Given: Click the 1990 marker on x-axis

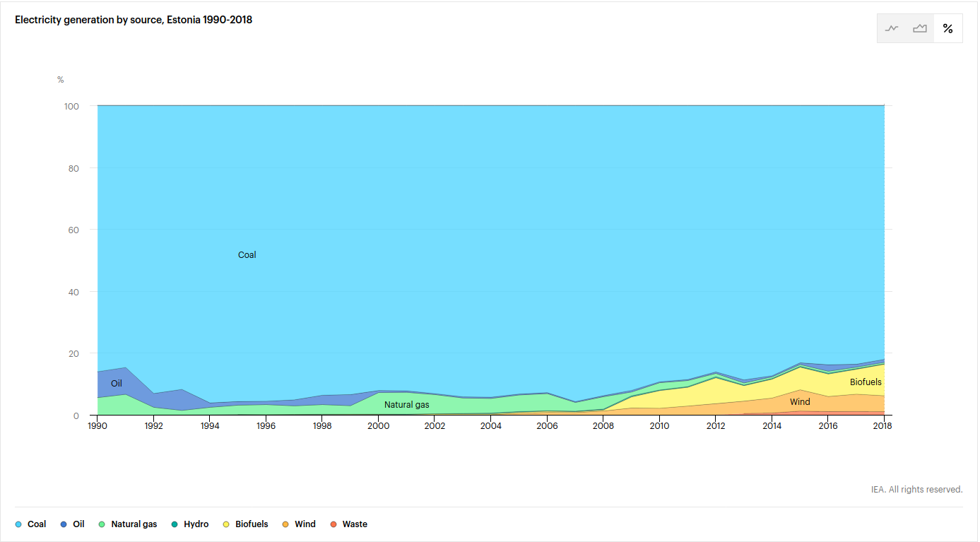Looking at the screenshot, I should tap(98, 426).
